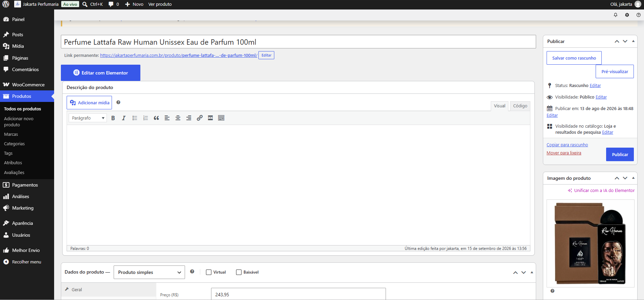Toggle bold formatting in editor toolbar
The height and width of the screenshot is (300, 644).
tap(113, 118)
